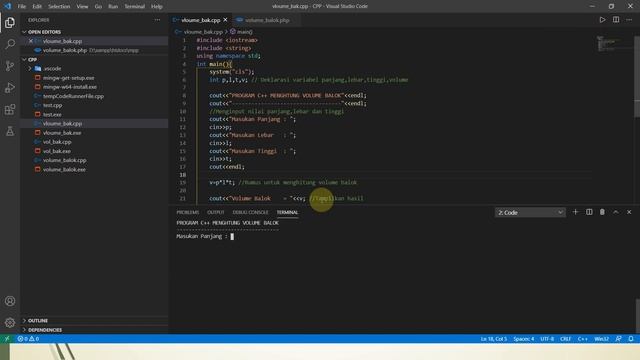Click the UTF-8 encoding indicator
The image size is (640, 360).
click(547, 339)
